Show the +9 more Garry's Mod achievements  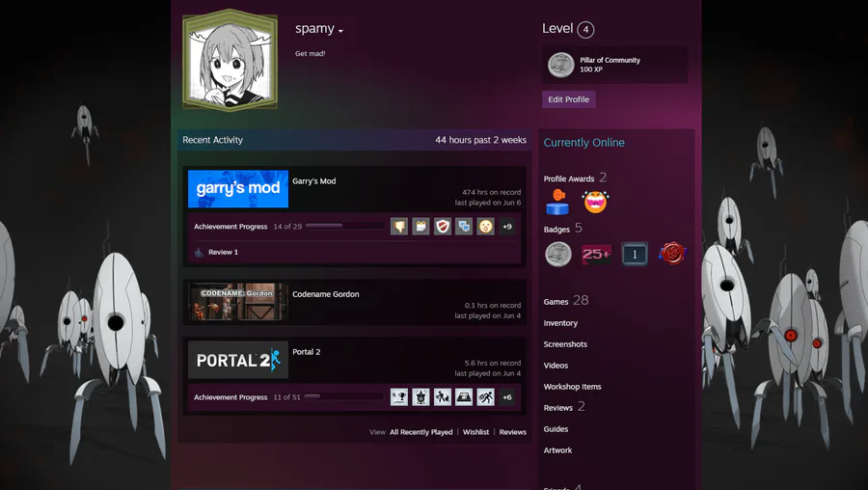pos(507,227)
